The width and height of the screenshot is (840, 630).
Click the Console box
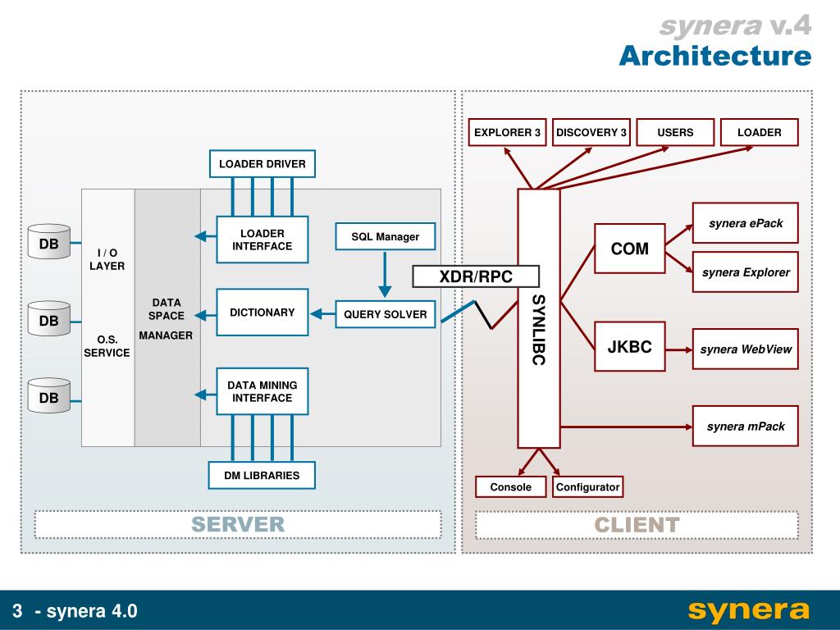point(511,487)
